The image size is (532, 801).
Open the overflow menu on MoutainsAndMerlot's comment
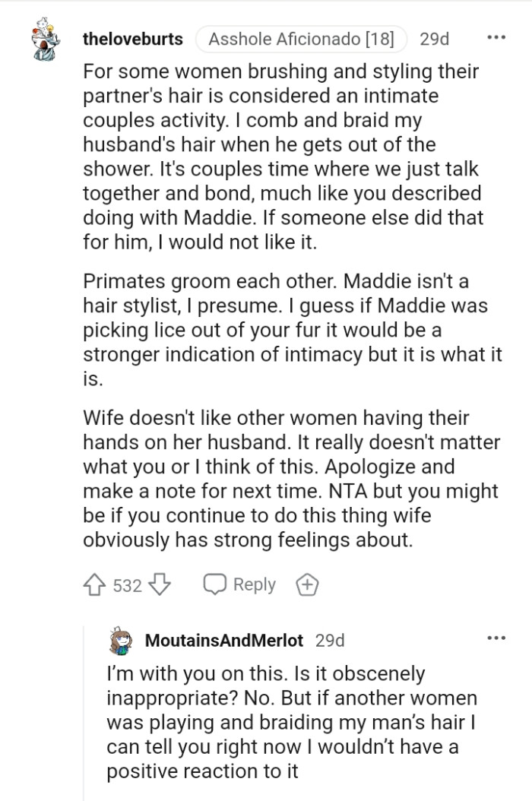pos(495,638)
